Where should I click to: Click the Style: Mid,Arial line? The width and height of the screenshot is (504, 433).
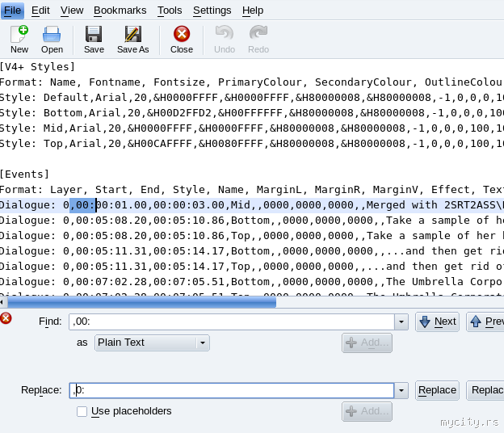click(252, 128)
